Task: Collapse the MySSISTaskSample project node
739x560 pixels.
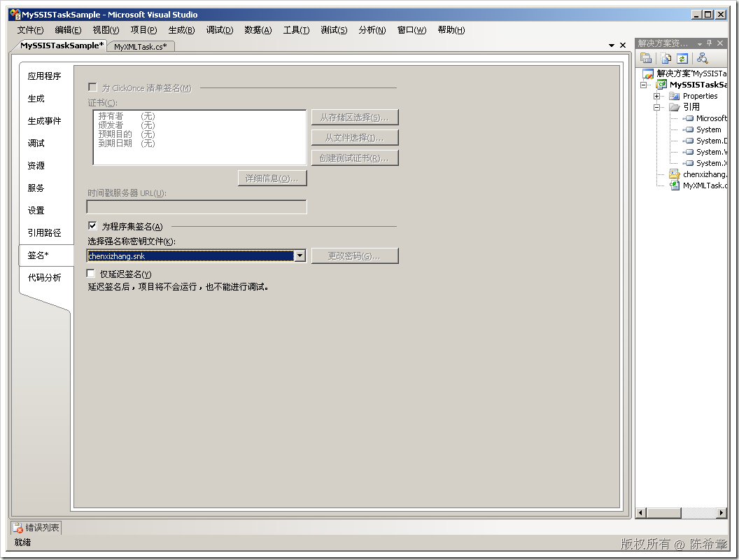Action: pos(643,85)
